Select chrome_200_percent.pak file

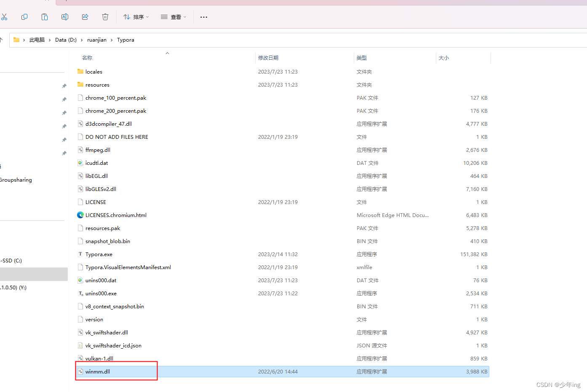click(116, 111)
